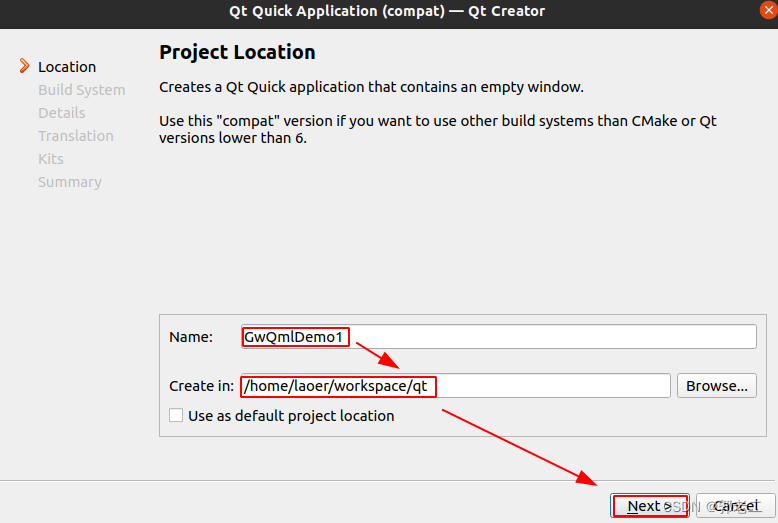Click the 'Create in:' field label
Image resolution: width=778 pixels, height=523 pixels.
pyautogui.click(x=201, y=386)
